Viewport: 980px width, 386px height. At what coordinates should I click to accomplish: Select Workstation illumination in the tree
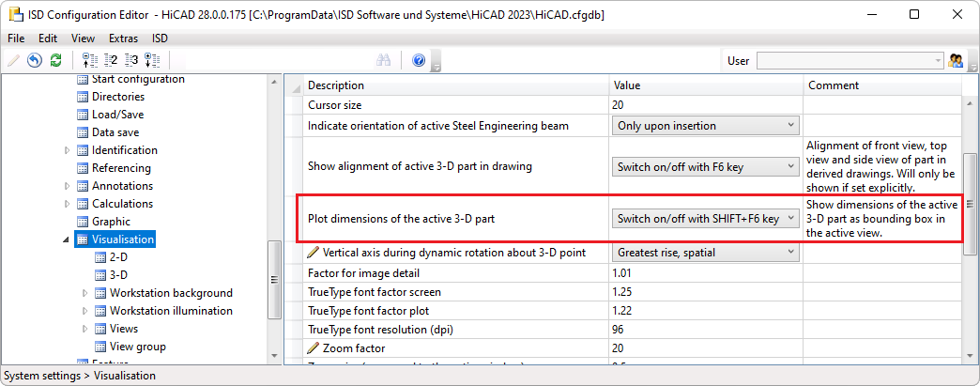pyautogui.click(x=171, y=311)
